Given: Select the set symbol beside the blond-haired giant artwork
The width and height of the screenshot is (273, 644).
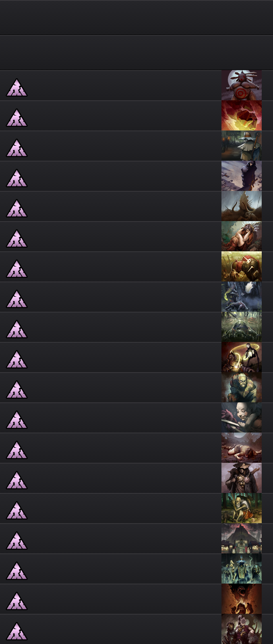Looking at the screenshot, I should [17, 389].
